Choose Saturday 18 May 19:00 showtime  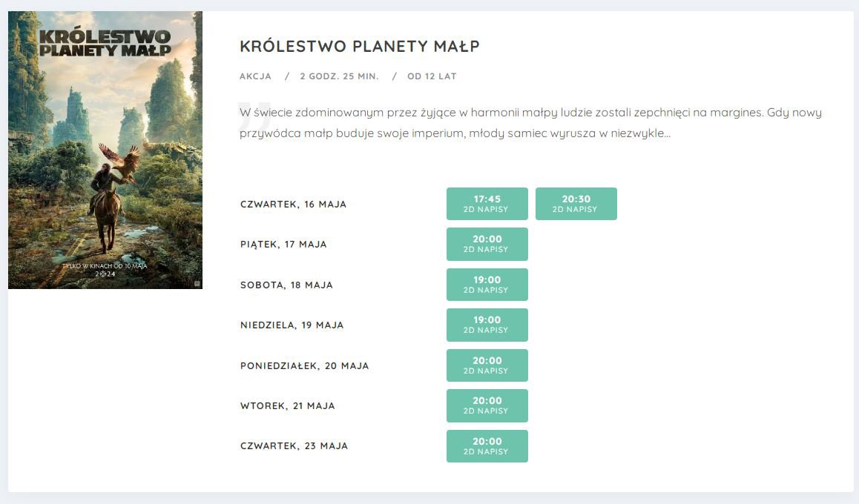pyautogui.click(x=487, y=285)
